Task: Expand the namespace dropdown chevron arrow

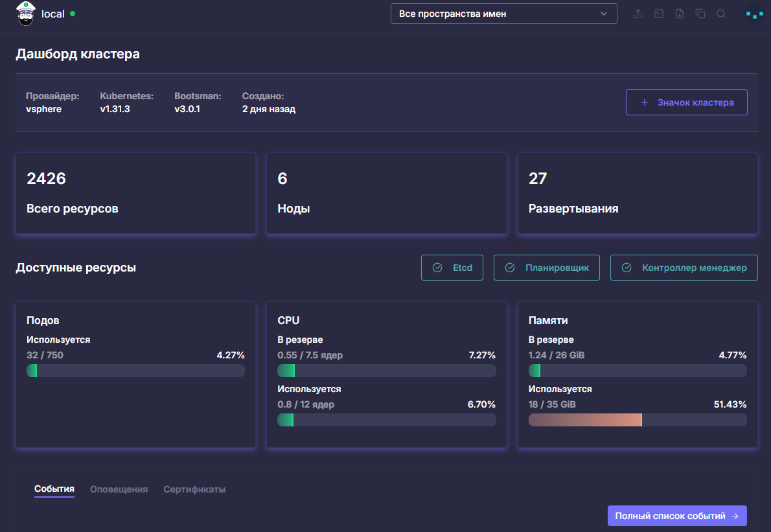Action: coord(604,14)
